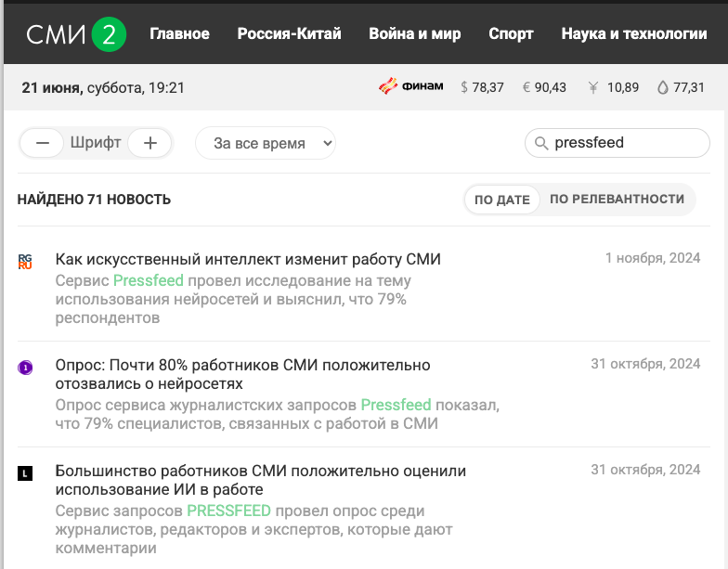Check the yuan rate 10,89

coord(613,87)
